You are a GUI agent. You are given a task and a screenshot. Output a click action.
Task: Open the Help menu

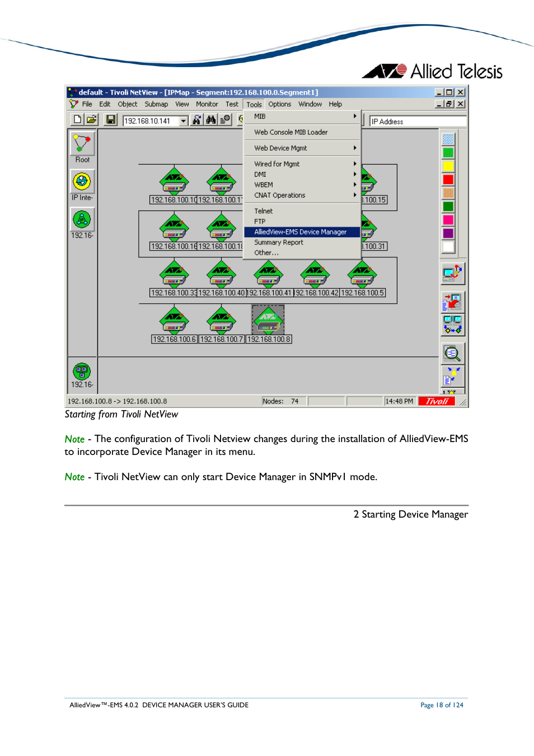pos(335,104)
